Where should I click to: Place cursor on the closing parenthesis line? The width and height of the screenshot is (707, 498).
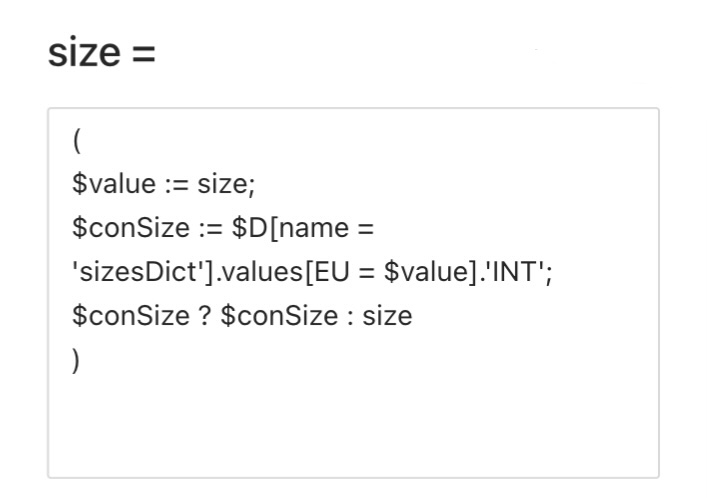coord(77,360)
